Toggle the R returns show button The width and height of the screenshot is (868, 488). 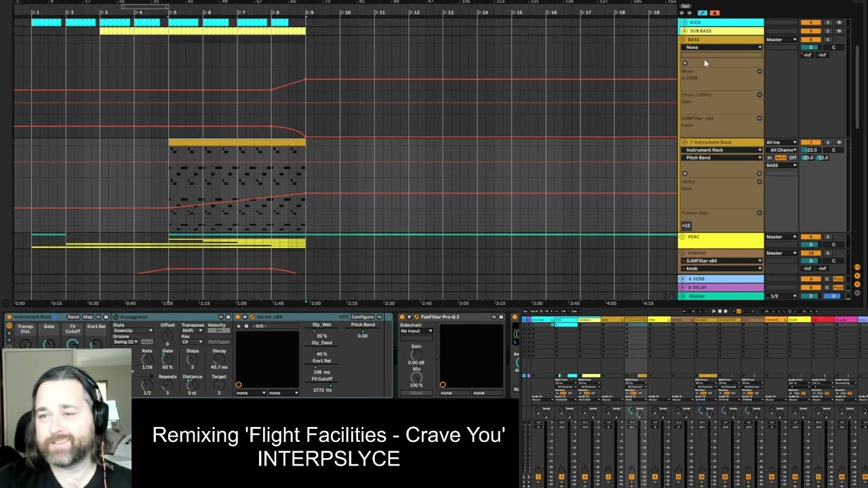(857, 276)
